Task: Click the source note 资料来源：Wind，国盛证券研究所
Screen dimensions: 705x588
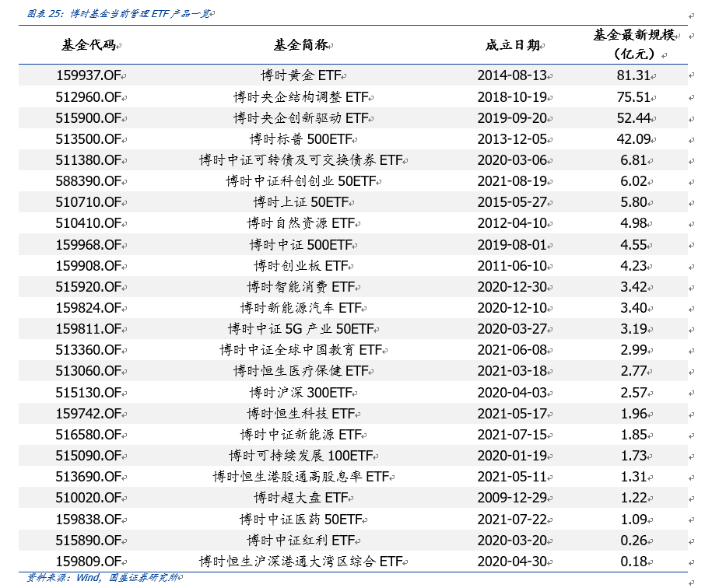Action: click(x=103, y=577)
